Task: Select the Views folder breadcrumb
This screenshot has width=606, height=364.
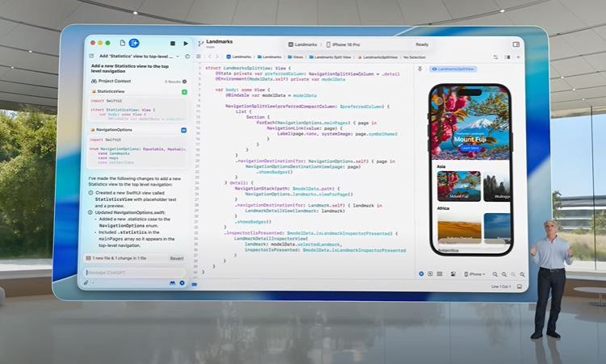Action: click(296, 57)
